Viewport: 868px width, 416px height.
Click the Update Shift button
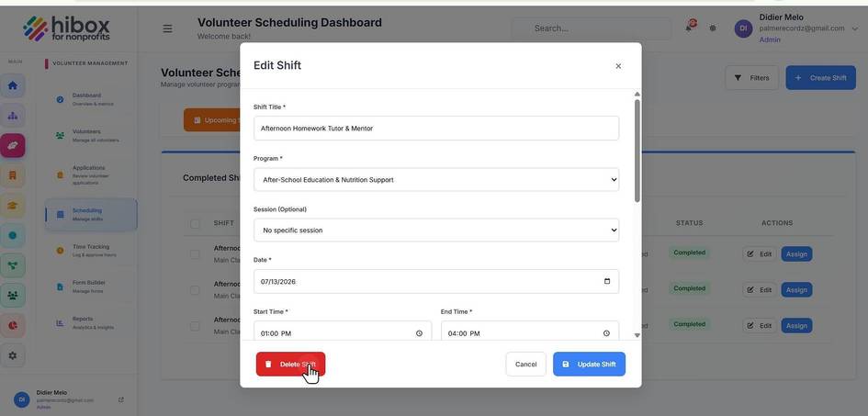point(589,364)
